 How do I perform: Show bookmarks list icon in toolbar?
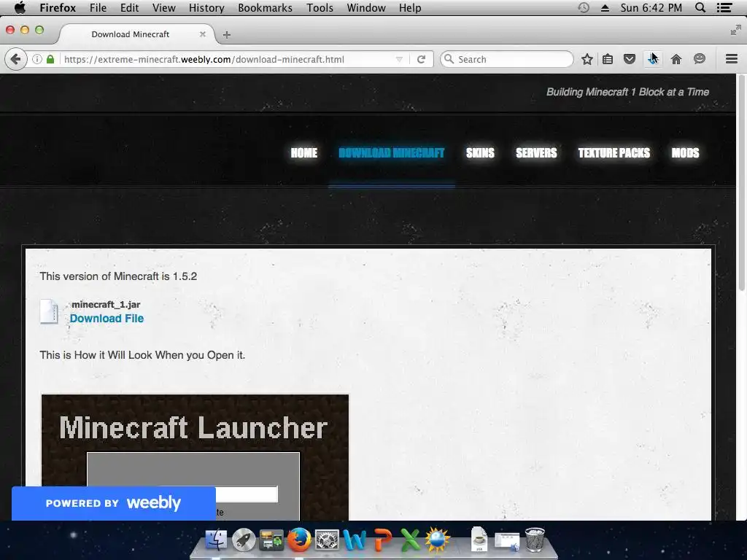click(608, 60)
